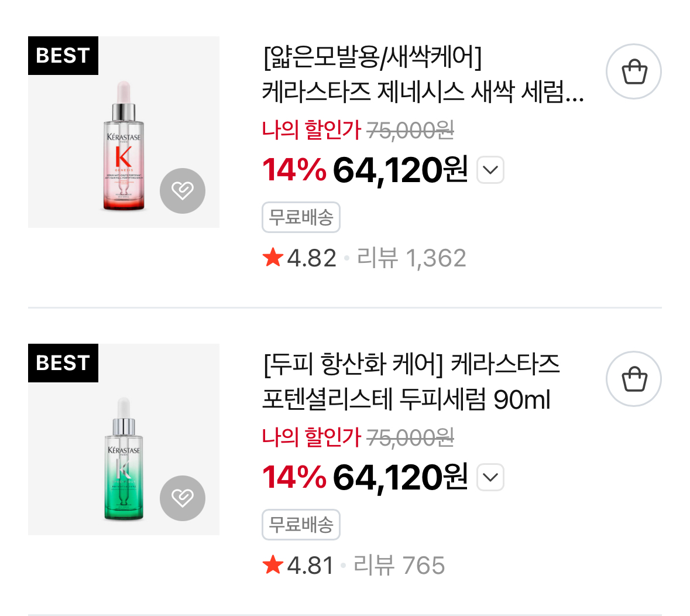
Task: Click the 4.81 star rating
Action: 298,566
